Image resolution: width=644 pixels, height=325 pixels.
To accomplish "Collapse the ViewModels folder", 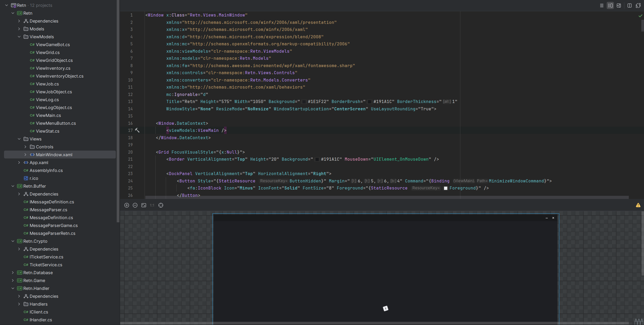I will 19,37.
